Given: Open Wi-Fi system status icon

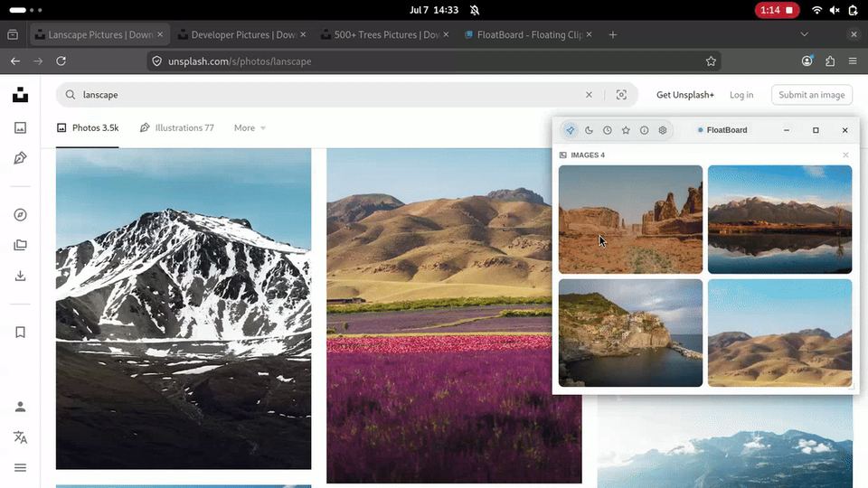Looking at the screenshot, I should (x=816, y=10).
